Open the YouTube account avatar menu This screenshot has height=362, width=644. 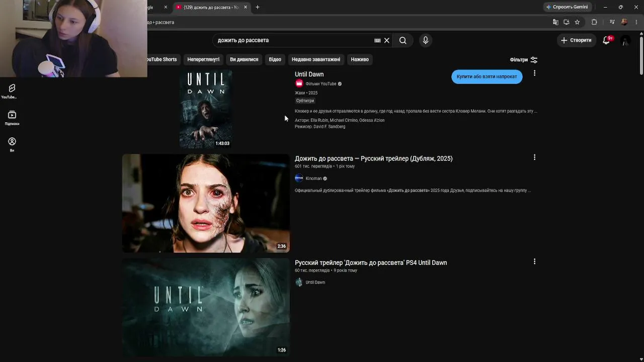pos(625,40)
